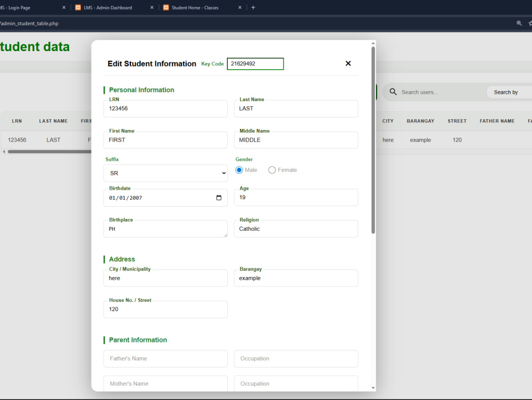Click the favicon on Student Home tab
The height and width of the screenshot is (400, 532).
166,7
